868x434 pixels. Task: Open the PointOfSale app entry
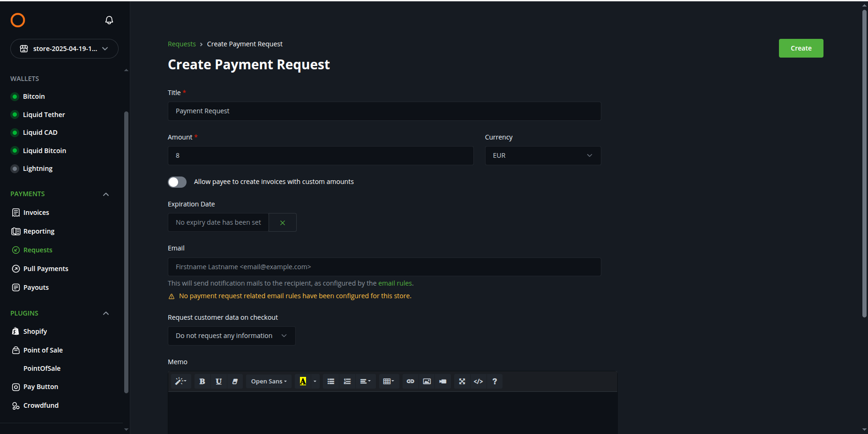[42, 368]
